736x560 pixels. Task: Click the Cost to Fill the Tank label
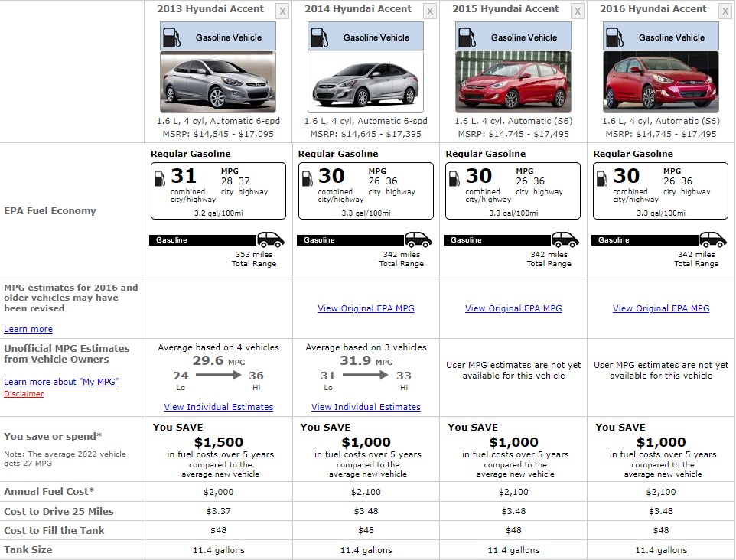click(x=54, y=530)
